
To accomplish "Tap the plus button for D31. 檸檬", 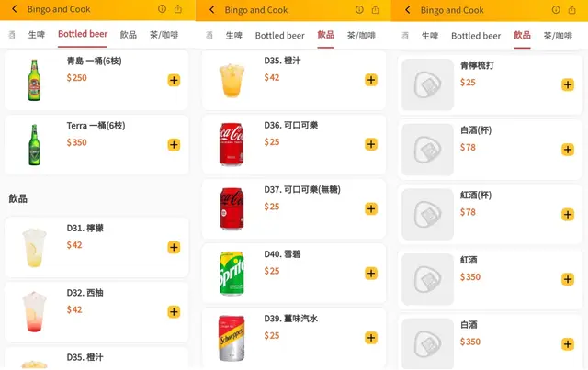I will tap(174, 247).
